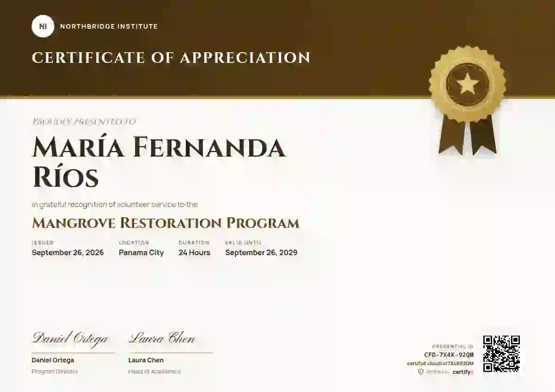This screenshot has width=555, height=392.
Task: Click the duration value 24 Hours
Action: coord(194,252)
